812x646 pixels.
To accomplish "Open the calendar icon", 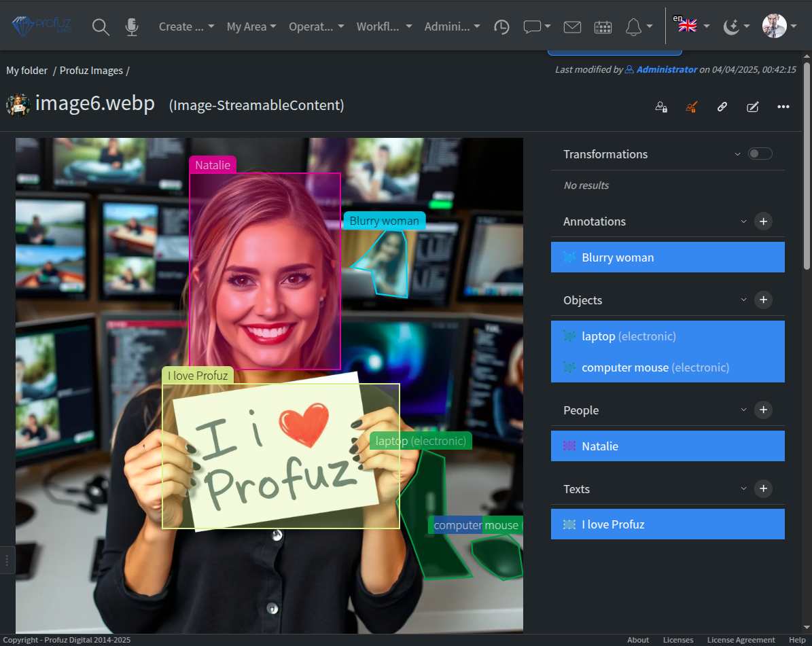I will [x=603, y=27].
